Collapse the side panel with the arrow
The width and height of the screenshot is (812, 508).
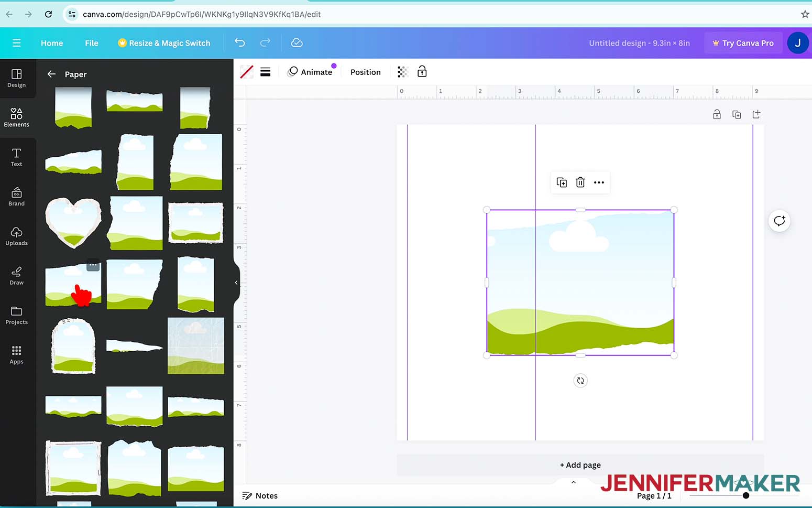[x=236, y=283]
